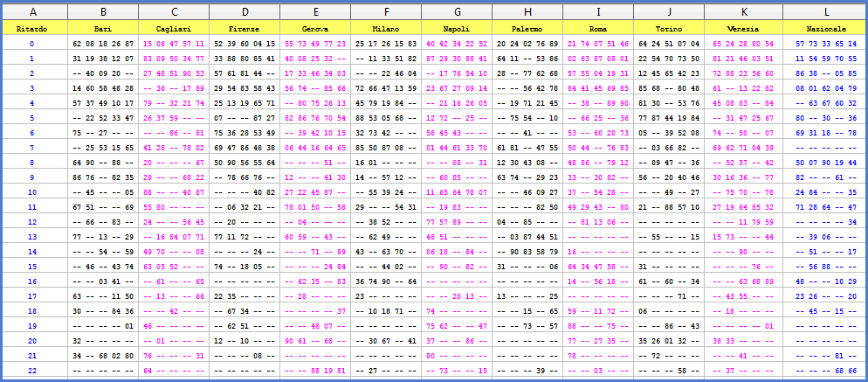Select Ritardo value 5 cell

pyautogui.click(x=35, y=117)
